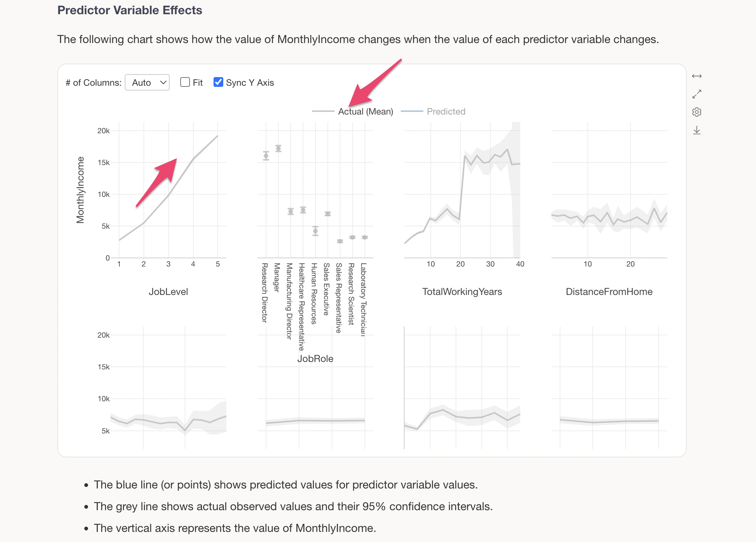Uncheck the Sync Y Axis checkbox
756x542 pixels.
click(x=218, y=82)
